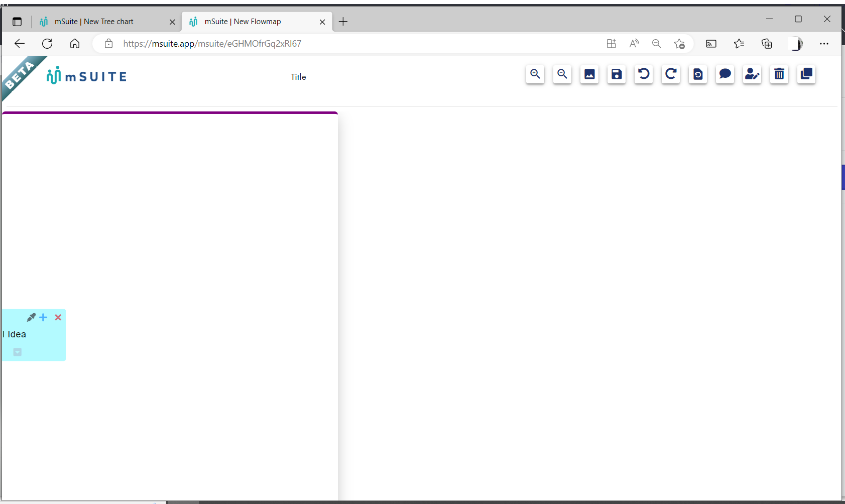This screenshot has height=504, width=845.
Task: Open the color picker on the Idea node
Action: [31, 317]
